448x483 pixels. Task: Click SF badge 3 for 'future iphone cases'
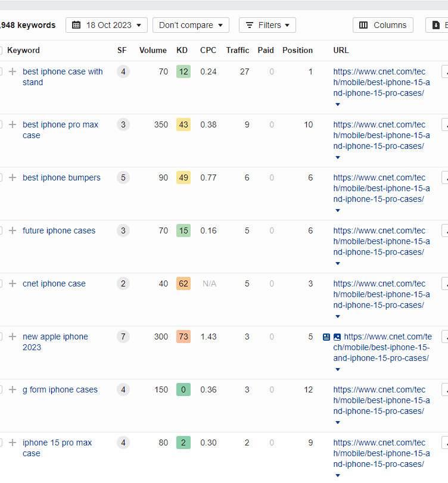(123, 230)
